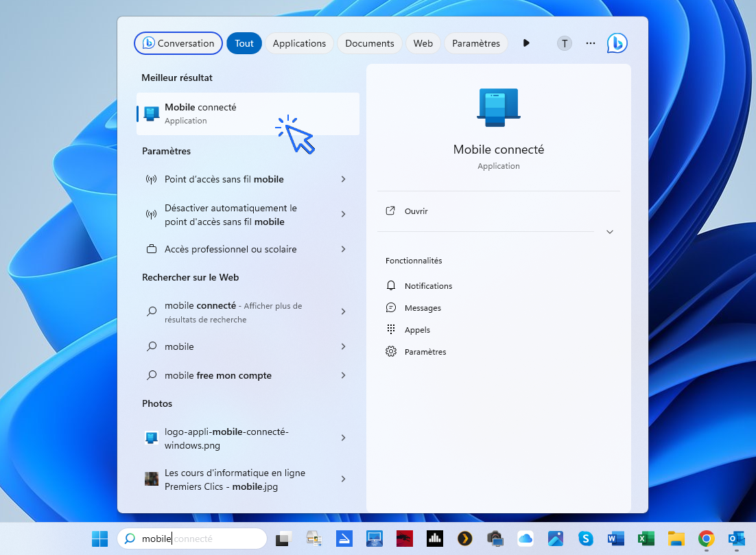Expand chevron for Accès professionnel ou scolaire

(x=343, y=249)
